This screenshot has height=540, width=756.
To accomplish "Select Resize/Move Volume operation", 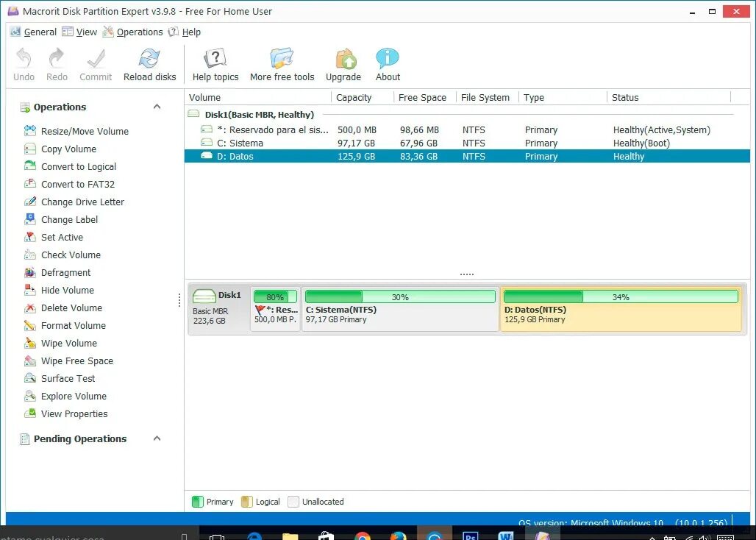I will tap(76, 131).
